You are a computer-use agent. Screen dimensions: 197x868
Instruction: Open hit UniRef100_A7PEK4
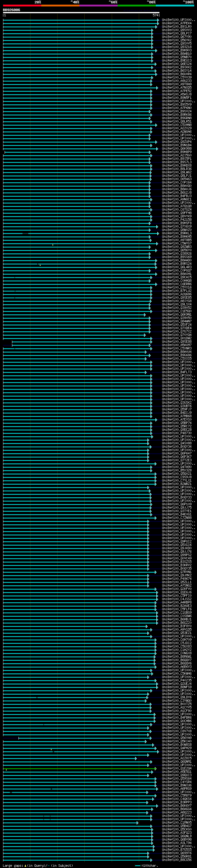tap(176, 23)
